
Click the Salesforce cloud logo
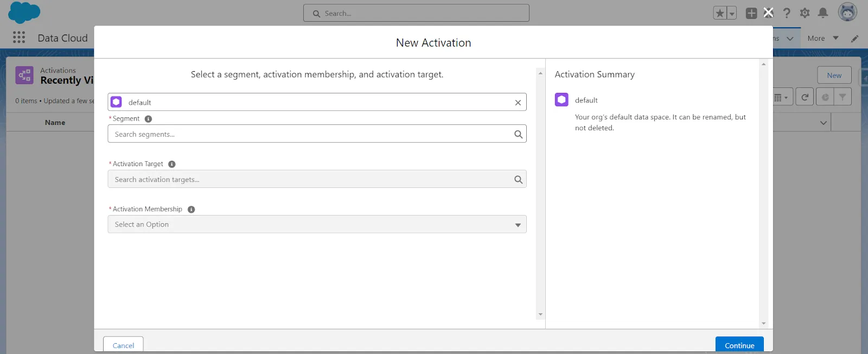(24, 12)
